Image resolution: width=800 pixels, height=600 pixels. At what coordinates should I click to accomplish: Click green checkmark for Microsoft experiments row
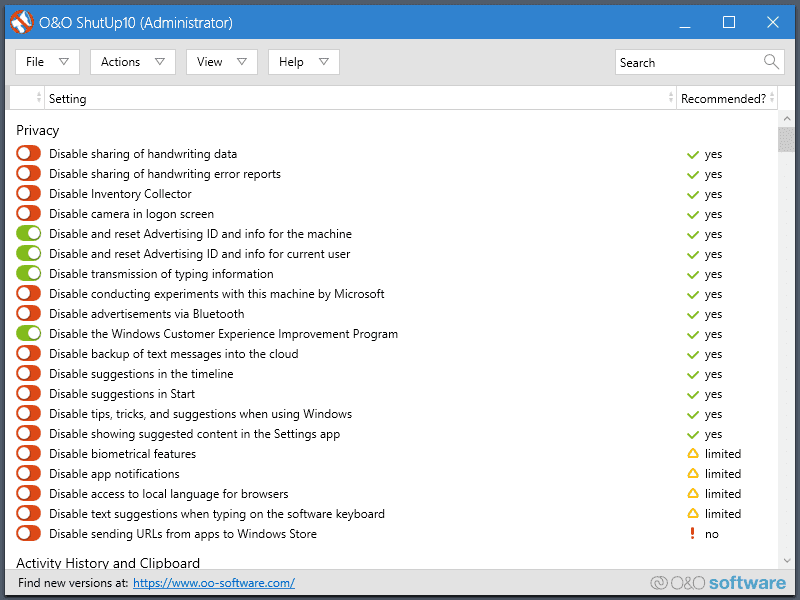tap(692, 294)
